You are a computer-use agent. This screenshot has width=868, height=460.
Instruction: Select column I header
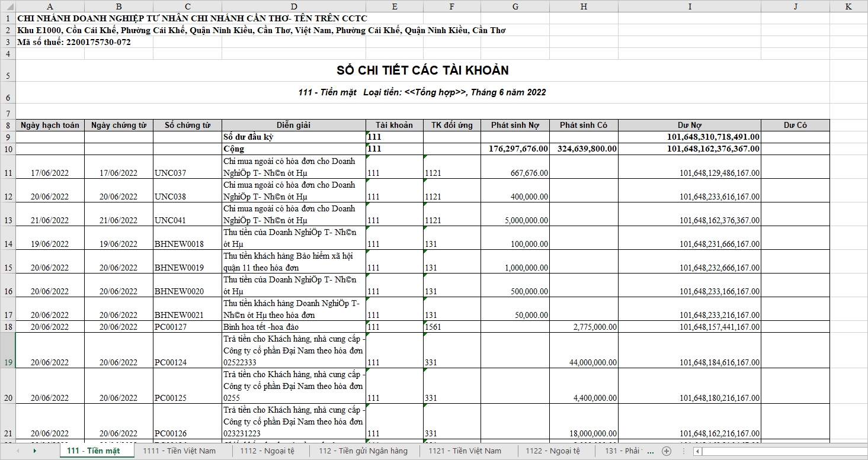[690, 6]
